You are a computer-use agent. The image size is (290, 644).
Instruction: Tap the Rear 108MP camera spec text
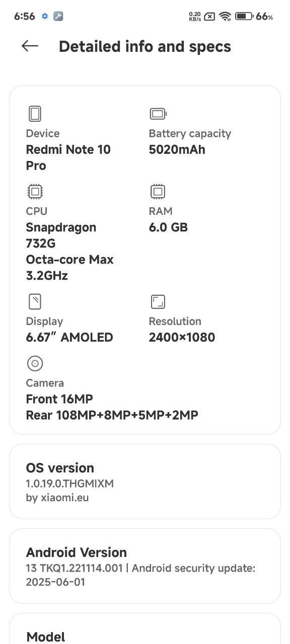(112, 415)
